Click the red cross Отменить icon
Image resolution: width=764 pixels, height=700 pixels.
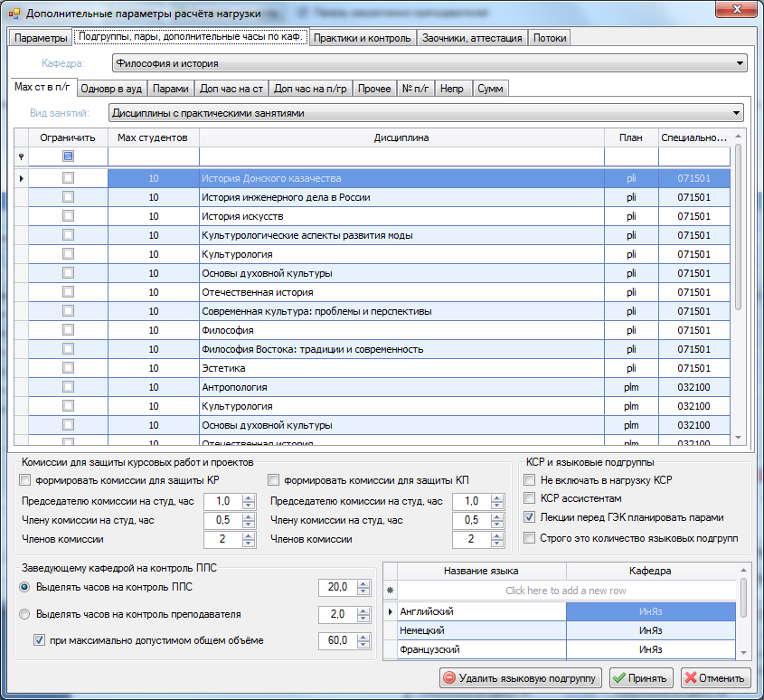coord(691,678)
